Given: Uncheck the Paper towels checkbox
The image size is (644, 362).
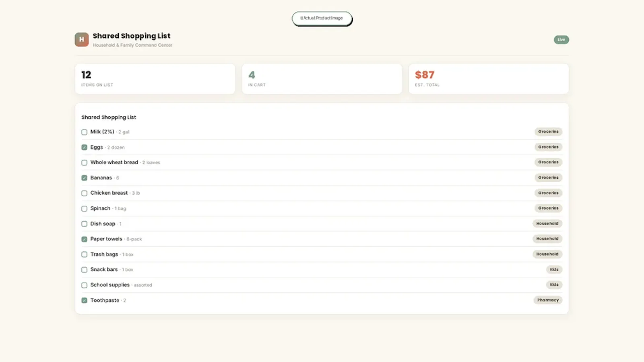Looking at the screenshot, I should pos(84,239).
